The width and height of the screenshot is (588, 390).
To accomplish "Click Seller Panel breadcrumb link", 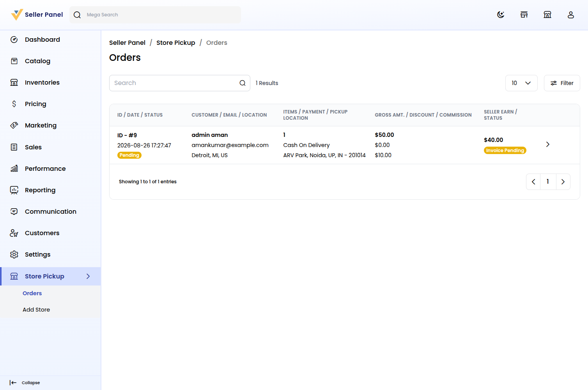I will pos(127,43).
